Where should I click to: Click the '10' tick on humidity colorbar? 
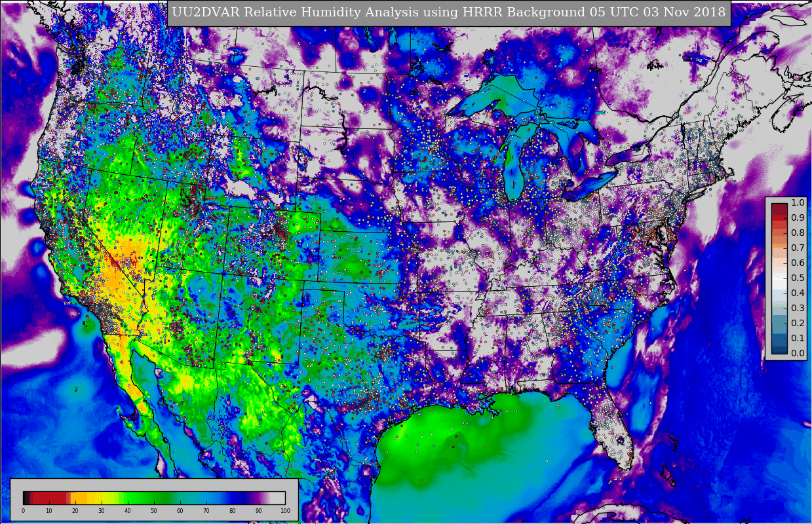point(49,511)
